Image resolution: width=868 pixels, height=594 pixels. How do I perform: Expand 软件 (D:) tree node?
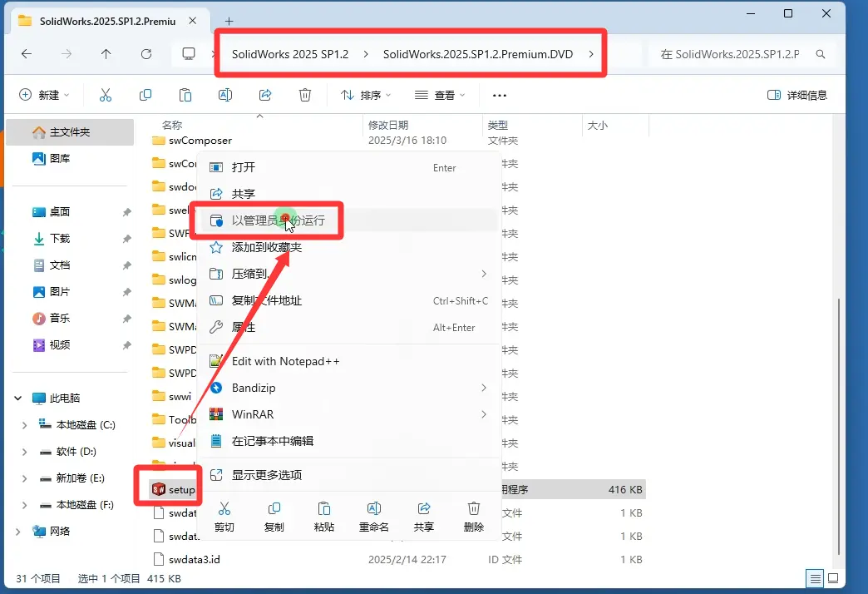point(24,452)
